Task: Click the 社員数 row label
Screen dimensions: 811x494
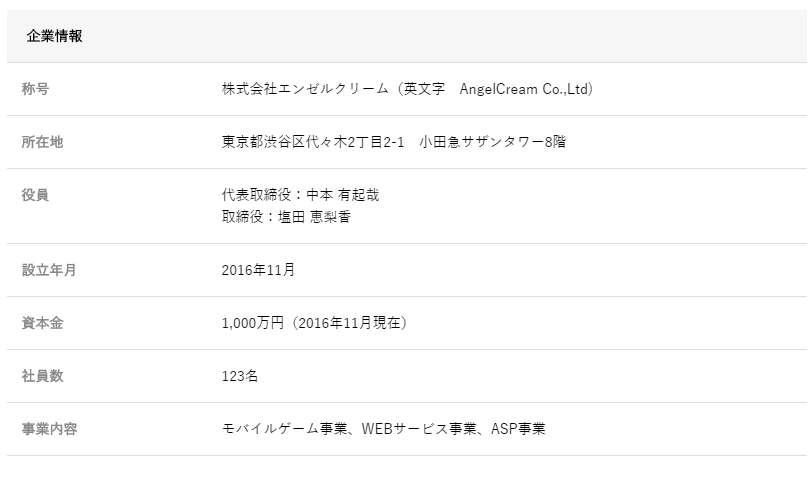Action: (x=42, y=376)
